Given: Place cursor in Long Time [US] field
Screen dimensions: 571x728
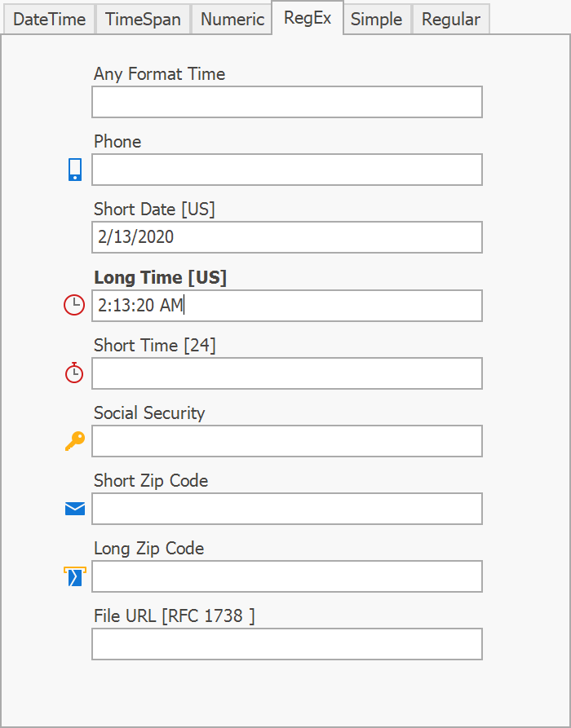Looking at the screenshot, I should pos(286,306).
